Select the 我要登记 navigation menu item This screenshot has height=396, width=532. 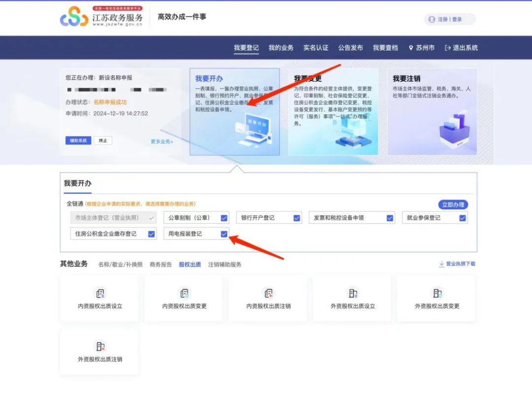pos(245,47)
